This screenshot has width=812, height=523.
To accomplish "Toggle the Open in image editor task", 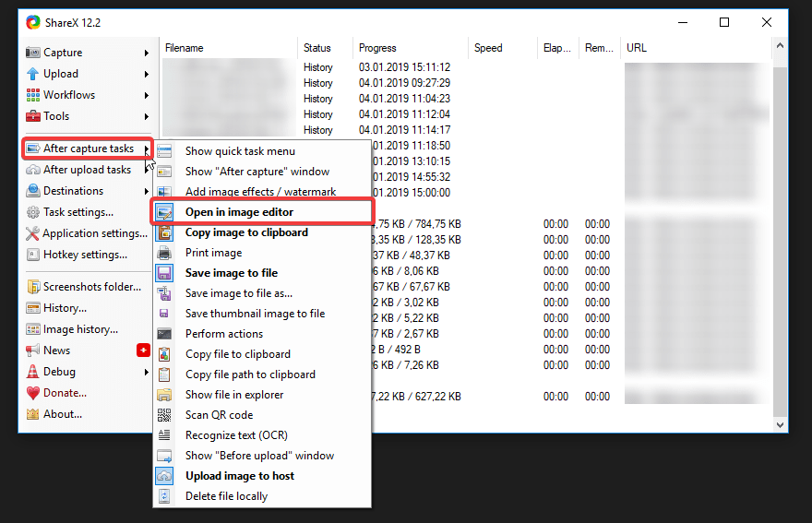I will click(262, 212).
